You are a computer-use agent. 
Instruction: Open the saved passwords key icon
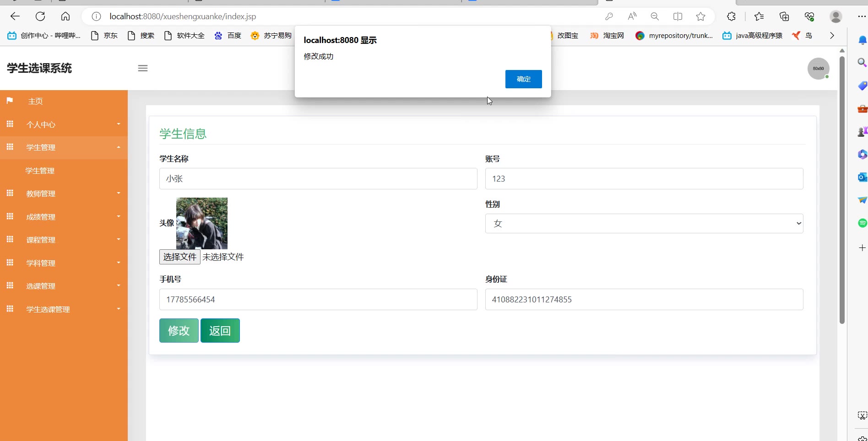click(x=609, y=16)
